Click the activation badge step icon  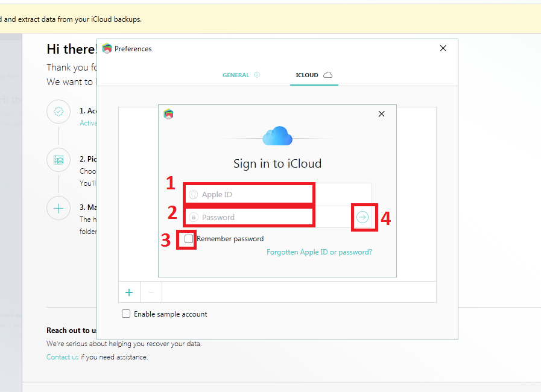[59, 112]
